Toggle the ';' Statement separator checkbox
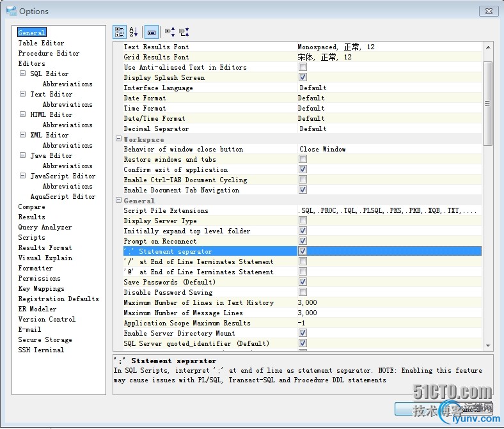Image resolution: width=504 pixels, height=429 pixels. pyautogui.click(x=303, y=251)
